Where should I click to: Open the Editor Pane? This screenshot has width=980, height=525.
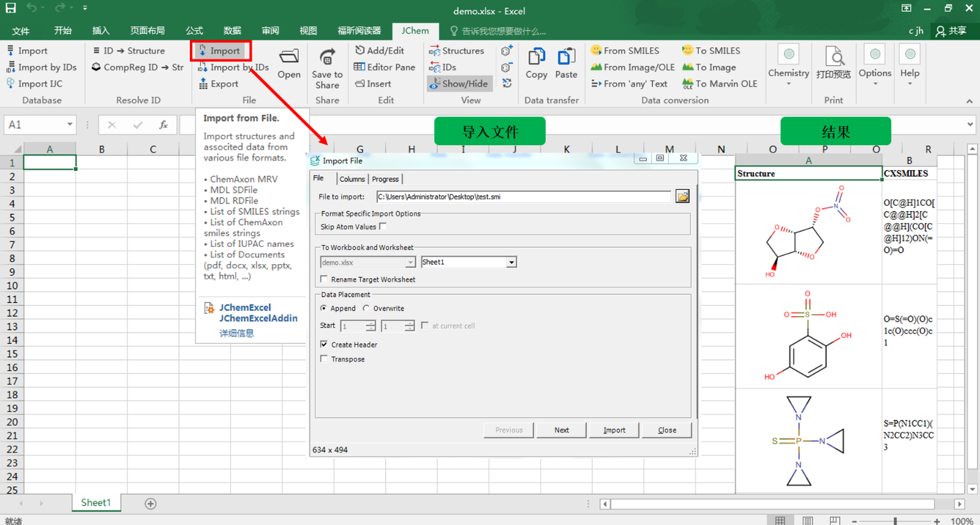(385, 67)
